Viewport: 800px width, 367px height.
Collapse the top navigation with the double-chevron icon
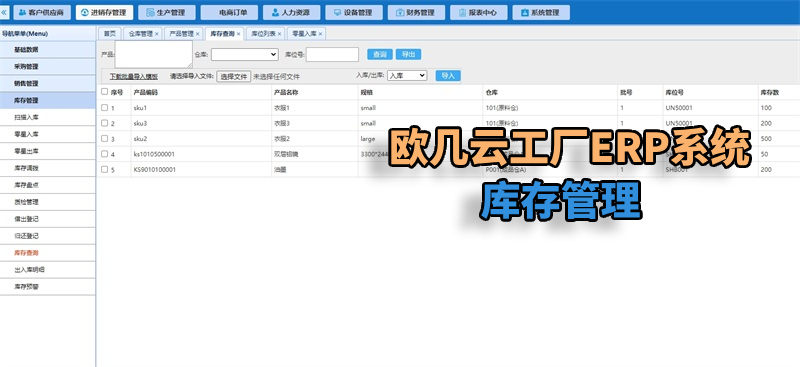click(4, 12)
